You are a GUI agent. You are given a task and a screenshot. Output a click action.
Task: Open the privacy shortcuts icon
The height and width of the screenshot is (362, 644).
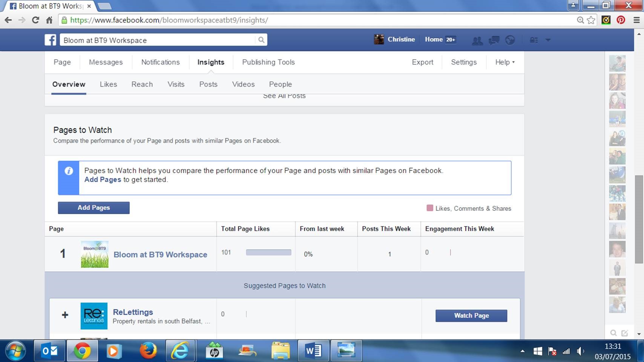[534, 40]
